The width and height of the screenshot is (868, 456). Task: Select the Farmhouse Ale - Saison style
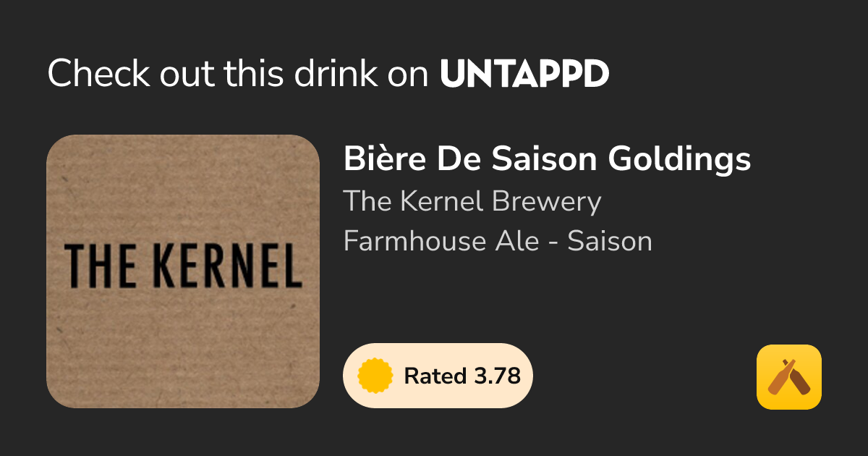click(x=498, y=240)
